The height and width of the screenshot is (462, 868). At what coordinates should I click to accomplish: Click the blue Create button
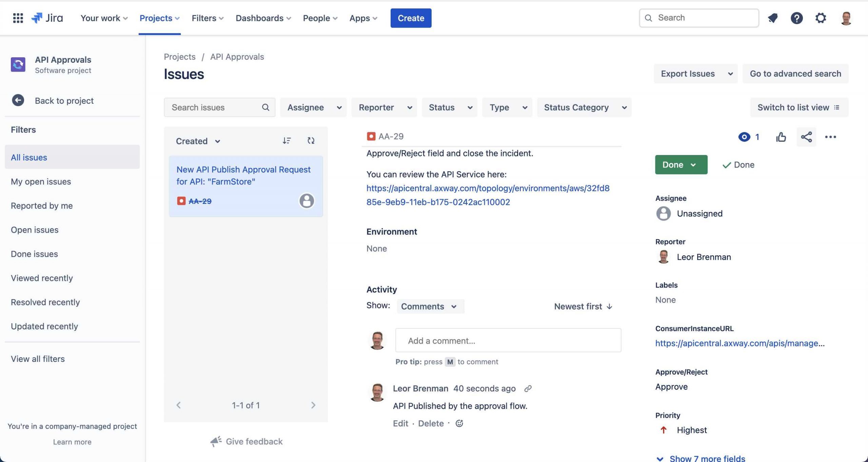pos(411,18)
